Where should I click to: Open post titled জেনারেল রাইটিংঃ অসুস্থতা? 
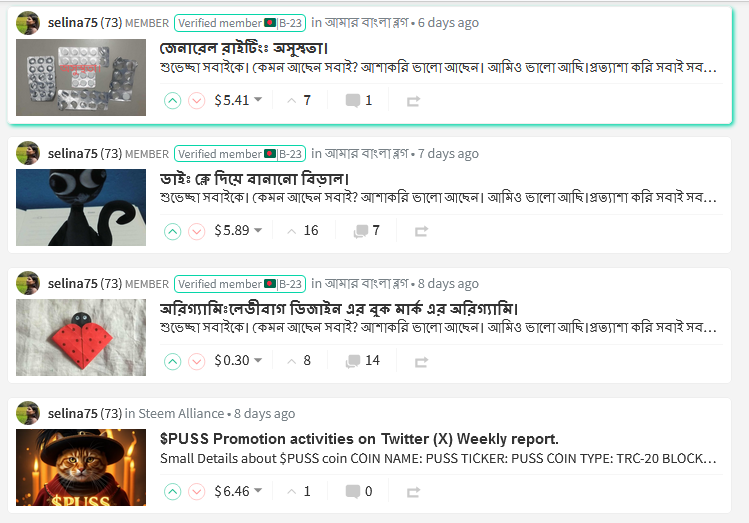(244, 48)
